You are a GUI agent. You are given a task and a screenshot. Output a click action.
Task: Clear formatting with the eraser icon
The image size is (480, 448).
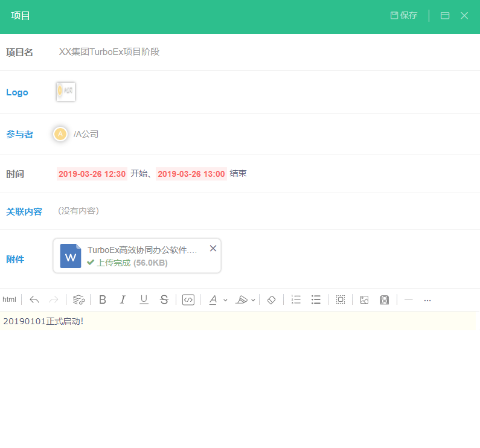tap(271, 299)
